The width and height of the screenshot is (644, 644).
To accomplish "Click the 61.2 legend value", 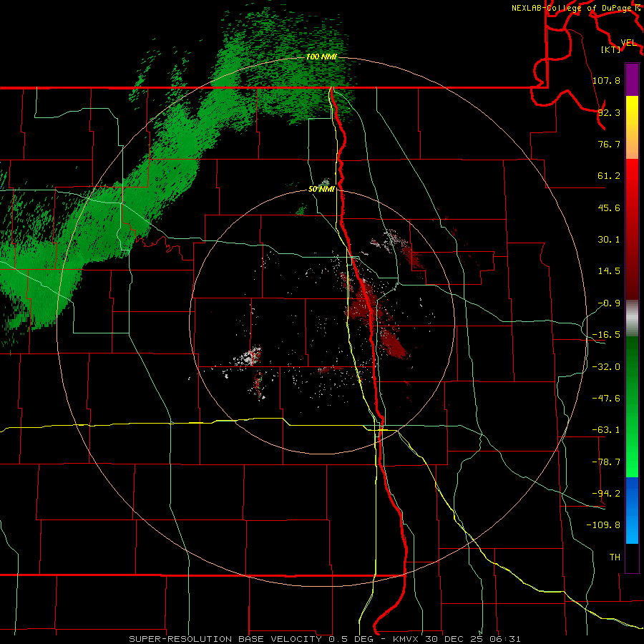I will coord(609,176).
